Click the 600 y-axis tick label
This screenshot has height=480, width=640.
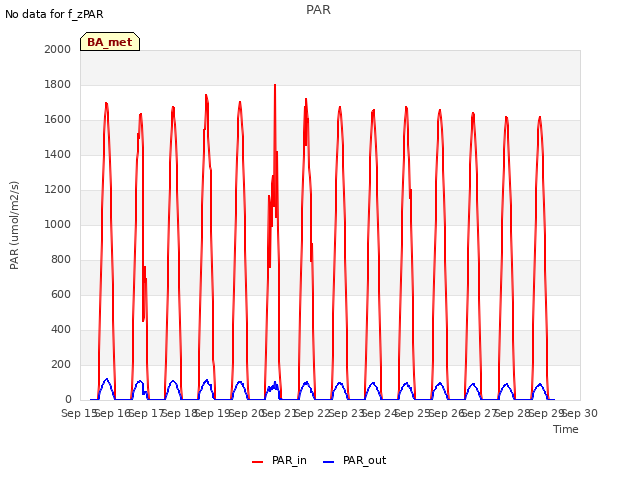(x=61, y=294)
